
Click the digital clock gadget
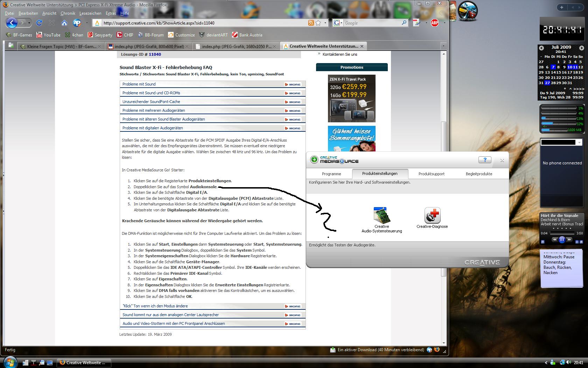561,29
